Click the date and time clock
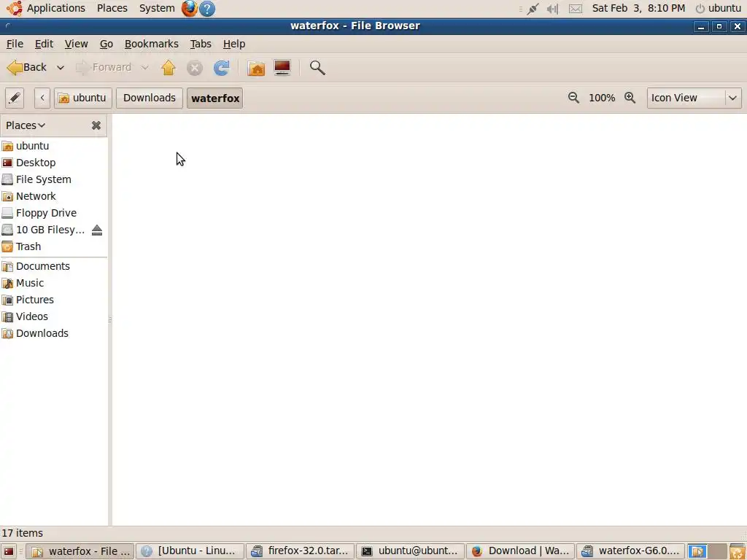Screen dimensions: 747x560 point(638,8)
